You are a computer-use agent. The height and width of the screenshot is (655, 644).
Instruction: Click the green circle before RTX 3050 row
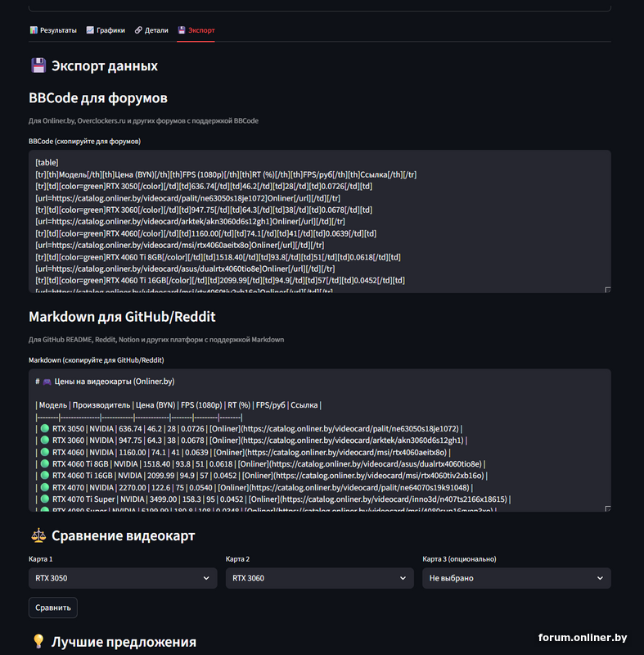(x=45, y=428)
